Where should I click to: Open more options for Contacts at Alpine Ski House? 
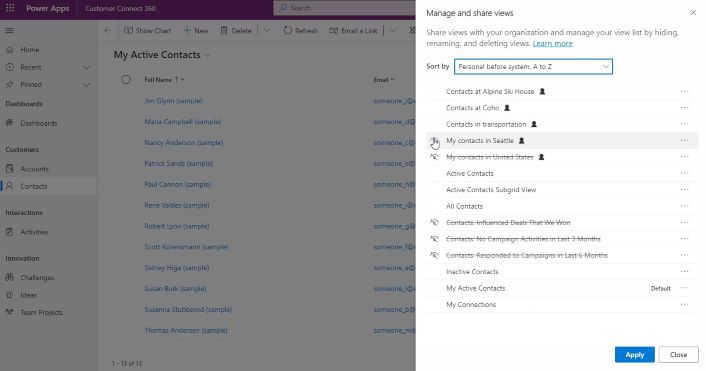(684, 91)
